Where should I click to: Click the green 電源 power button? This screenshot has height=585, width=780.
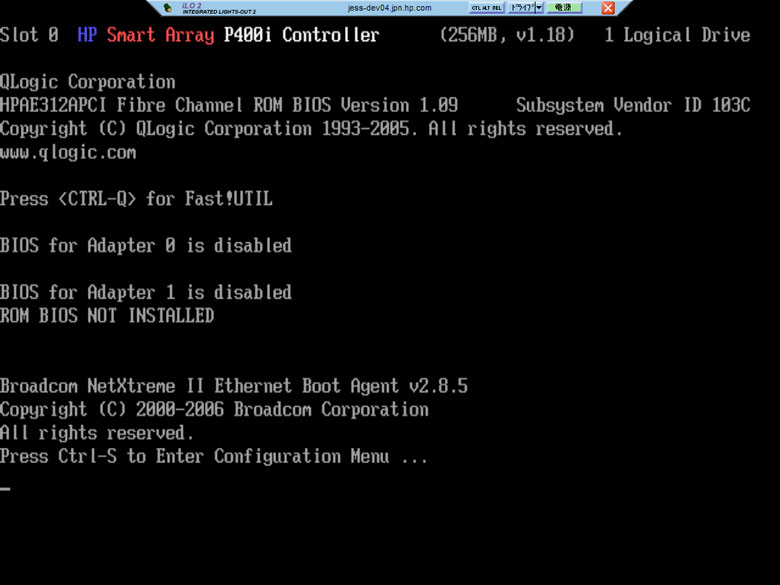[x=564, y=8]
